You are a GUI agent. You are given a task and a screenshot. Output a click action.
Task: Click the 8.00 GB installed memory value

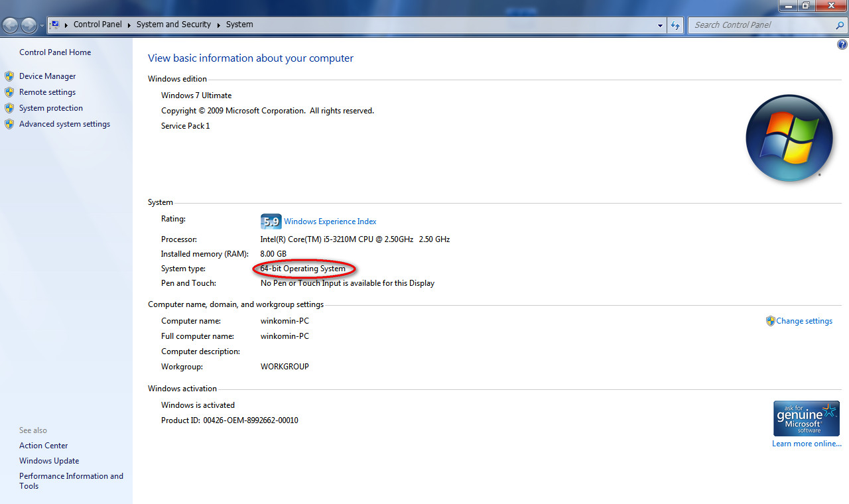[273, 254]
